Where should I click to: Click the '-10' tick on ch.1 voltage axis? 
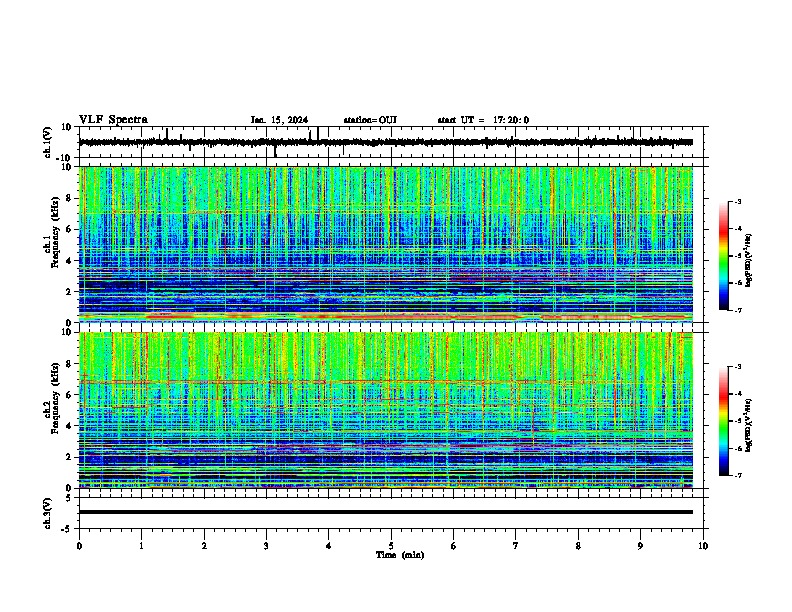64,158
